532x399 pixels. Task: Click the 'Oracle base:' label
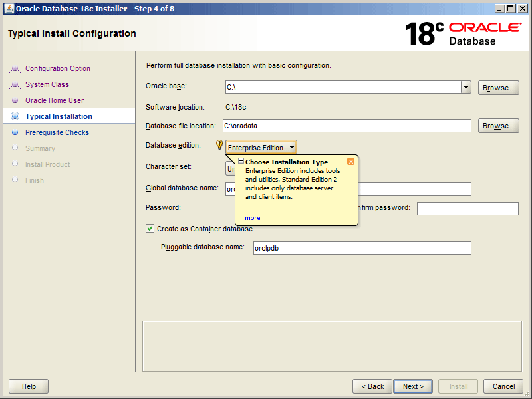[166, 86]
